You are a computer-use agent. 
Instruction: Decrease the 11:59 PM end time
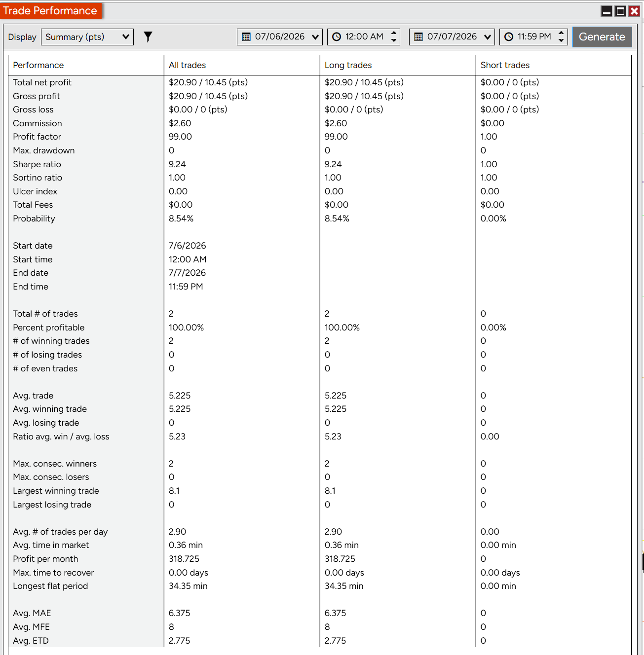(561, 40)
